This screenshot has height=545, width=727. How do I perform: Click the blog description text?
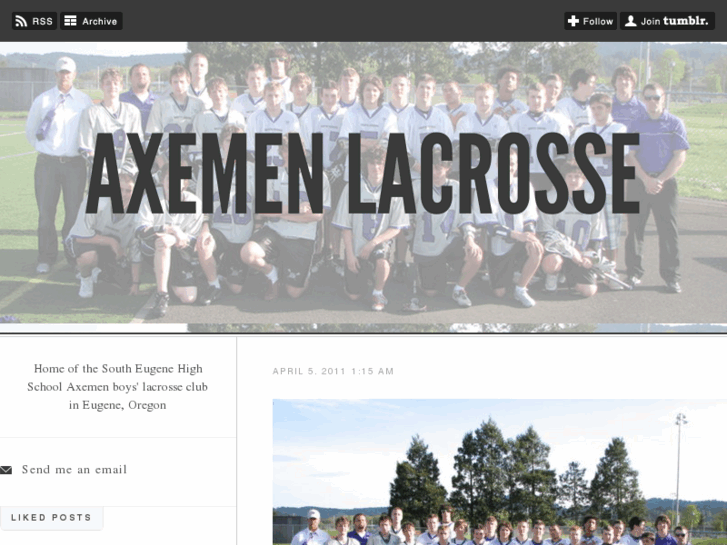click(117, 387)
